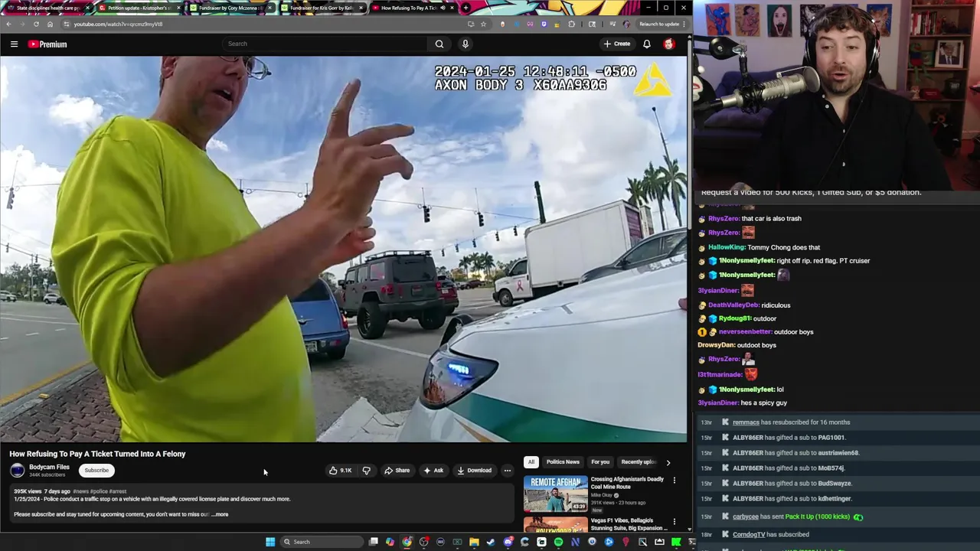
Task: Show more chips with the right chevron
Action: click(668, 462)
